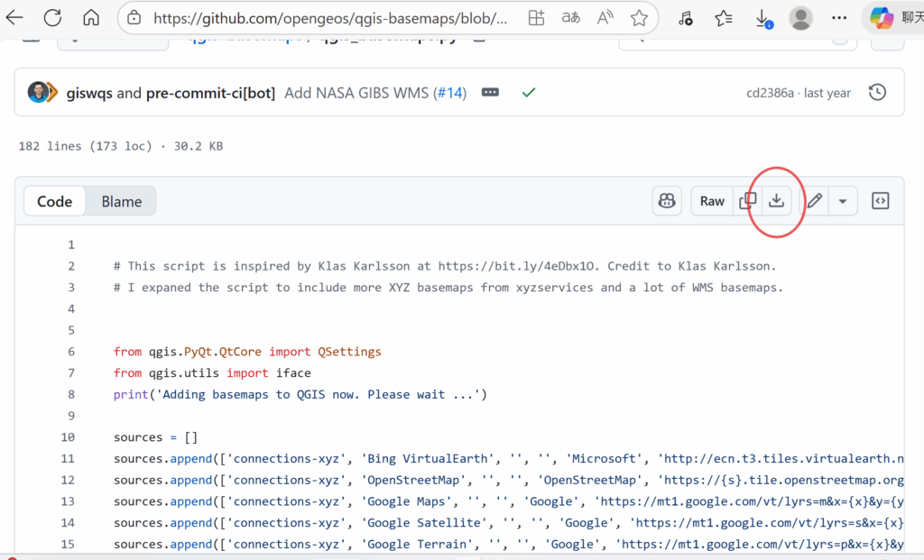This screenshot has width=924, height=560.
Task: Expand commit message ellipsis
Action: (x=490, y=92)
